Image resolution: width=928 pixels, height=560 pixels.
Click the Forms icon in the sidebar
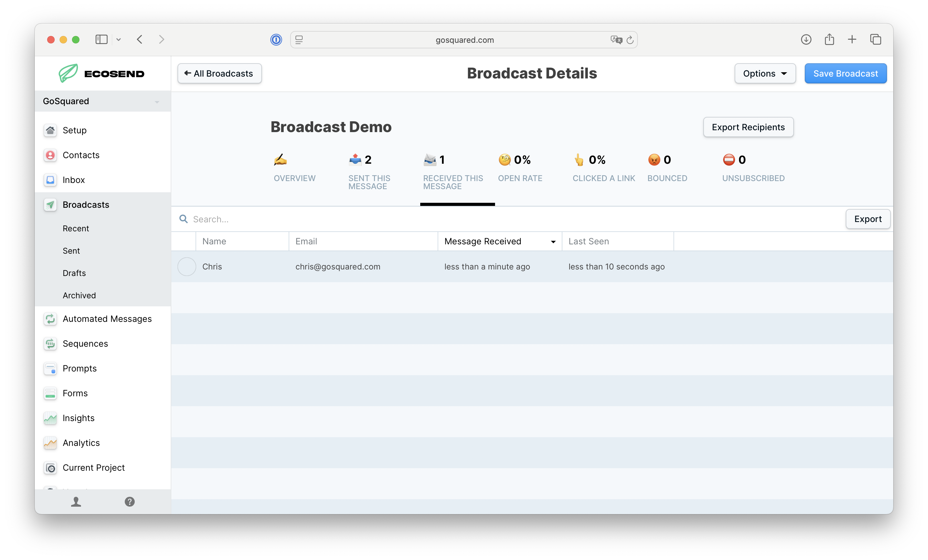[51, 393]
